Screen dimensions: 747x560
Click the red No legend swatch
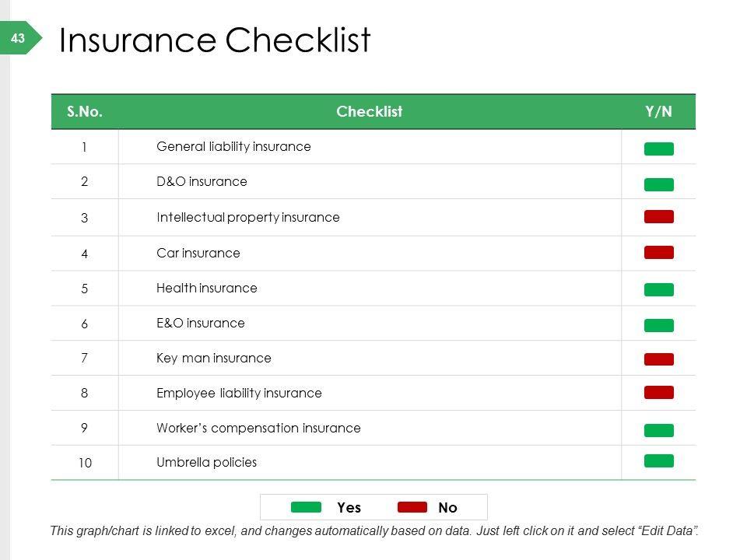pos(412,507)
